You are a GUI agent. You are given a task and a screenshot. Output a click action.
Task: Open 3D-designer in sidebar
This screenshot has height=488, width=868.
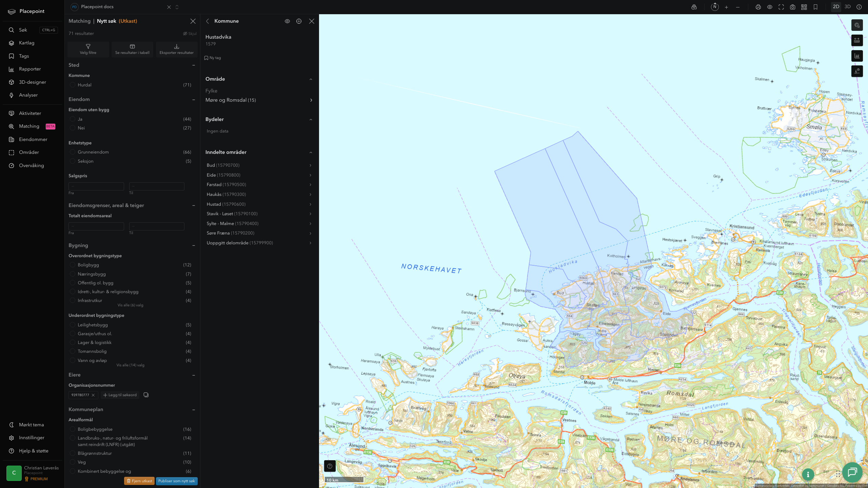click(x=33, y=82)
